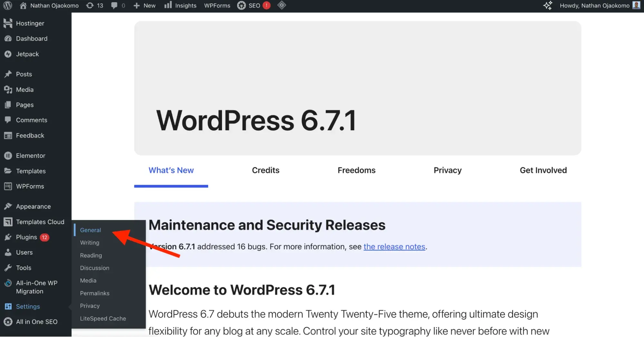Click the Templates Cloud icon
Screen dimensions: 644x337
tap(8, 222)
